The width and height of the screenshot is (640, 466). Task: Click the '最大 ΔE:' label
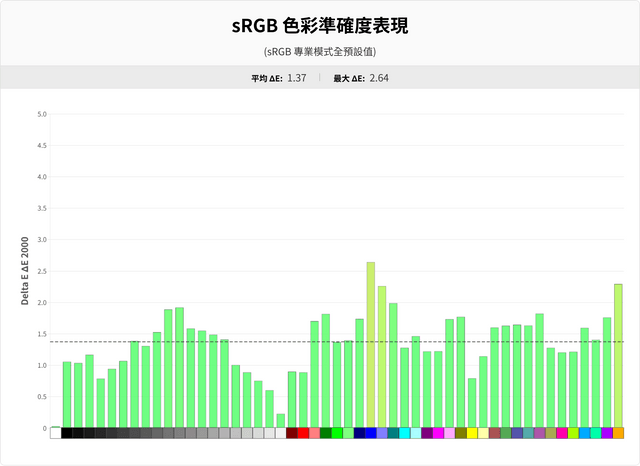pos(349,78)
